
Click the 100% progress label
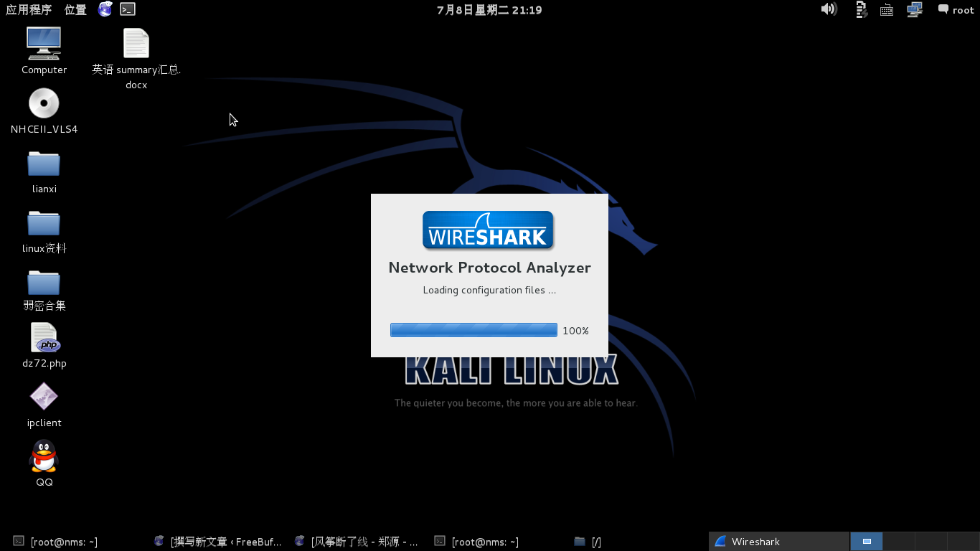tap(575, 331)
